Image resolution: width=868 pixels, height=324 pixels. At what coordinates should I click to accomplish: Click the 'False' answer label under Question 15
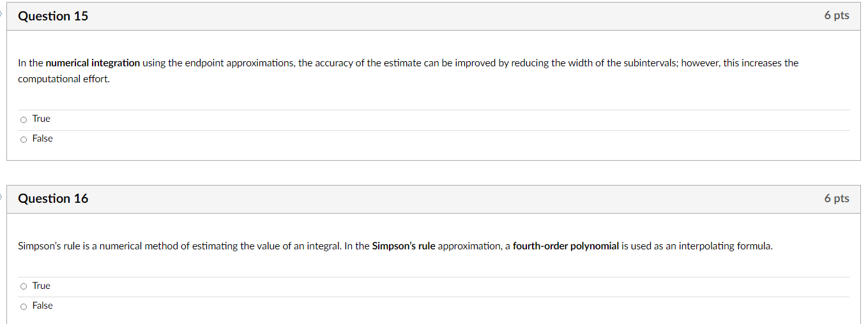tap(43, 139)
